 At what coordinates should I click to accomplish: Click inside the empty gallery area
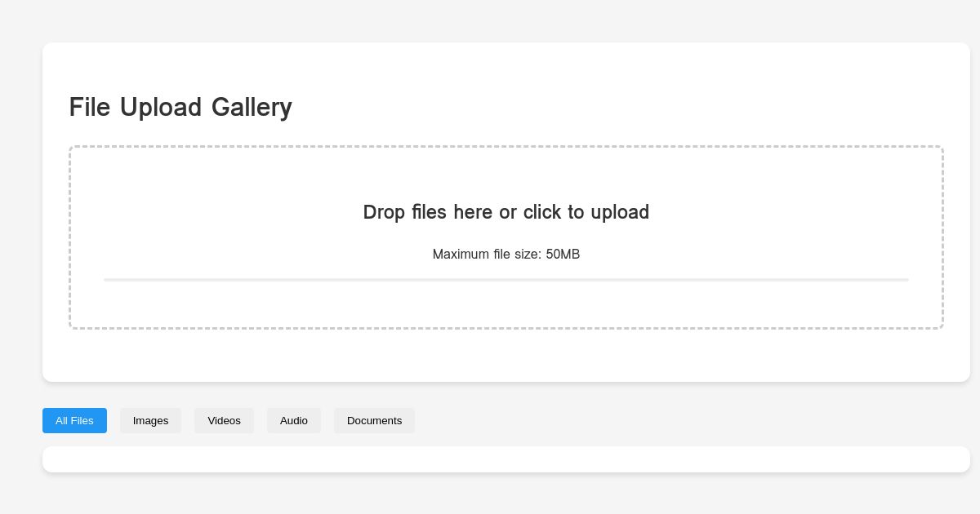click(x=506, y=459)
